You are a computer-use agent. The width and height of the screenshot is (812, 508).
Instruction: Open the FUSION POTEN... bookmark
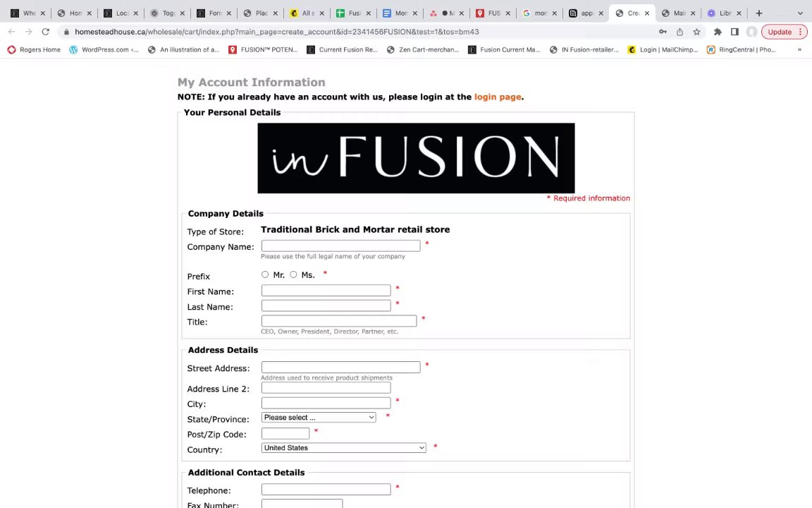[x=263, y=50]
